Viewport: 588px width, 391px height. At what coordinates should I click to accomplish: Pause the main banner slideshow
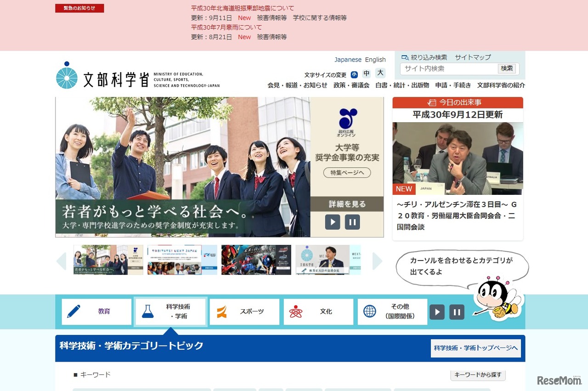click(x=352, y=222)
